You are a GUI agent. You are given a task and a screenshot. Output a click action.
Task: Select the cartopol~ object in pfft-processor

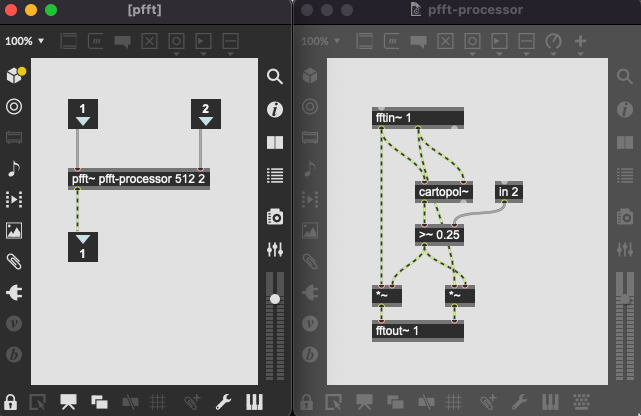[442, 192]
